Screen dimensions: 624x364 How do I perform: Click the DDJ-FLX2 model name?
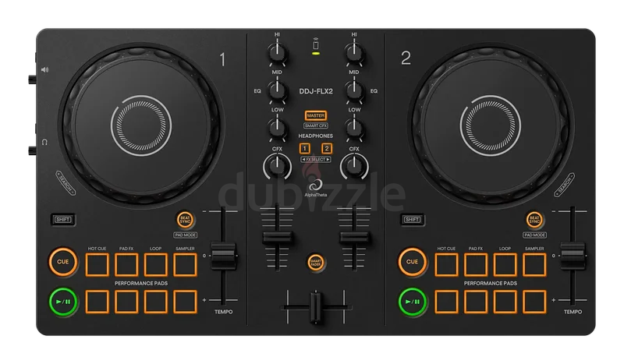316,91
